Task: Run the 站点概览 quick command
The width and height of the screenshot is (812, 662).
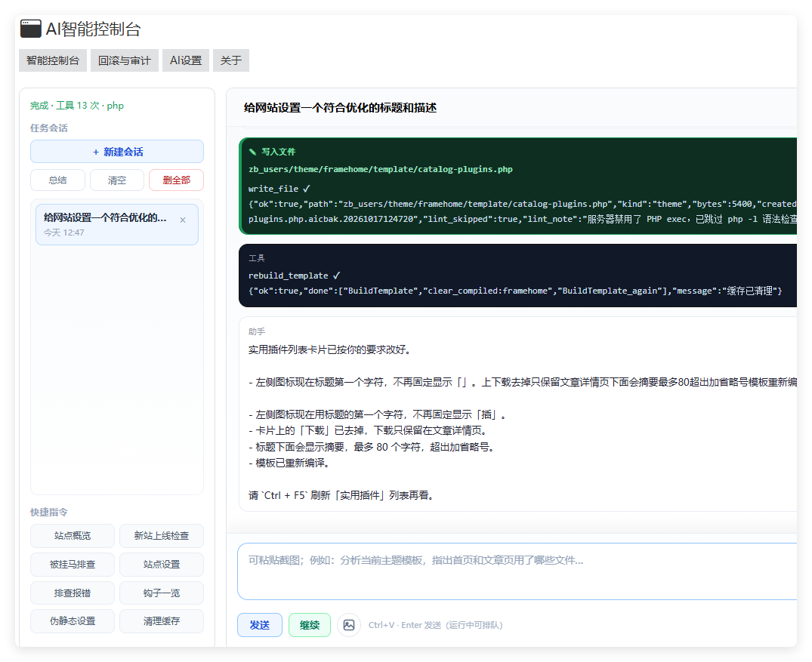Action: point(73,536)
